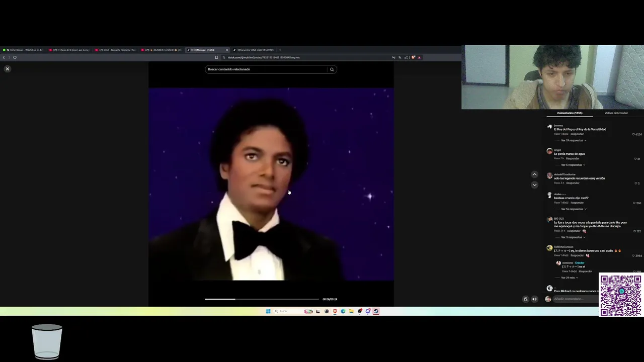Open Angel's profile avatar
Image resolution: width=644 pixels, height=362 pixels.
tap(549, 151)
